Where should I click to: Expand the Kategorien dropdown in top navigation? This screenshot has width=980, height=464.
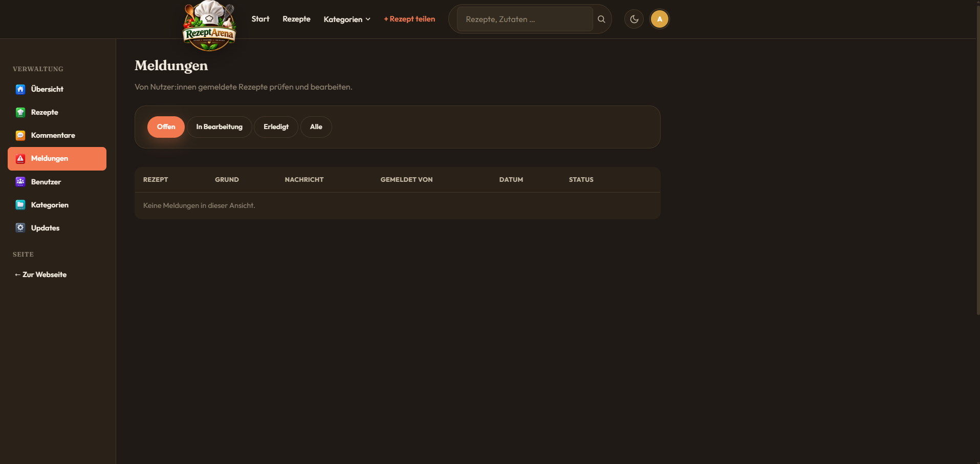point(347,19)
